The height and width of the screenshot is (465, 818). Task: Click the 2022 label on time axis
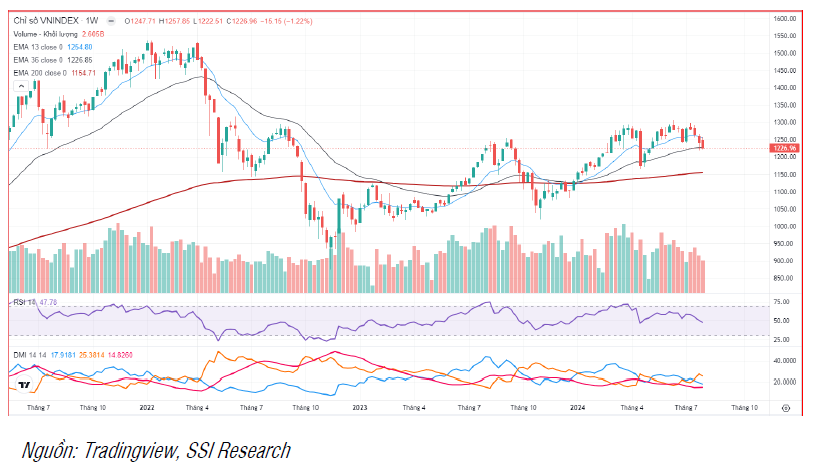point(147,408)
